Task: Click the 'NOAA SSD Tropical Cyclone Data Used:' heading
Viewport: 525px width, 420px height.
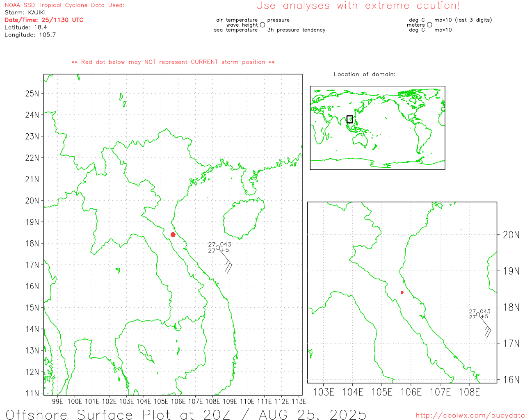Action: click(64, 5)
